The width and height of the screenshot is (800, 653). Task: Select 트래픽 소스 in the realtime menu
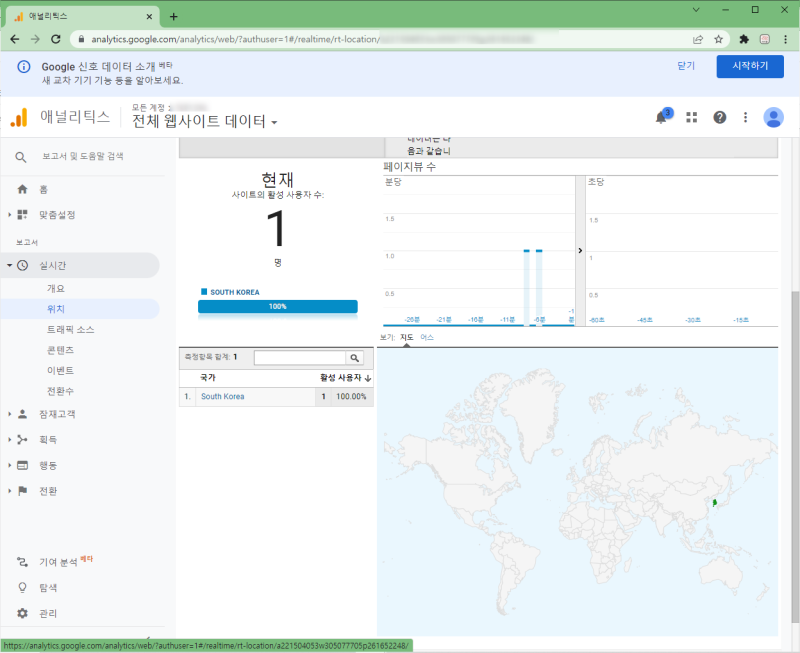[70, 330]
